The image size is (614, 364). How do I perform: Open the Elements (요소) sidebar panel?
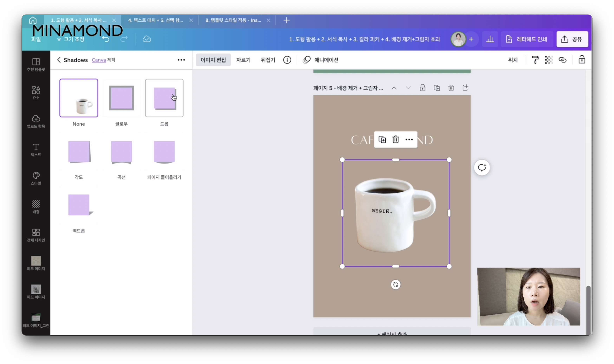pyautogui.click(x=36, y=92)
